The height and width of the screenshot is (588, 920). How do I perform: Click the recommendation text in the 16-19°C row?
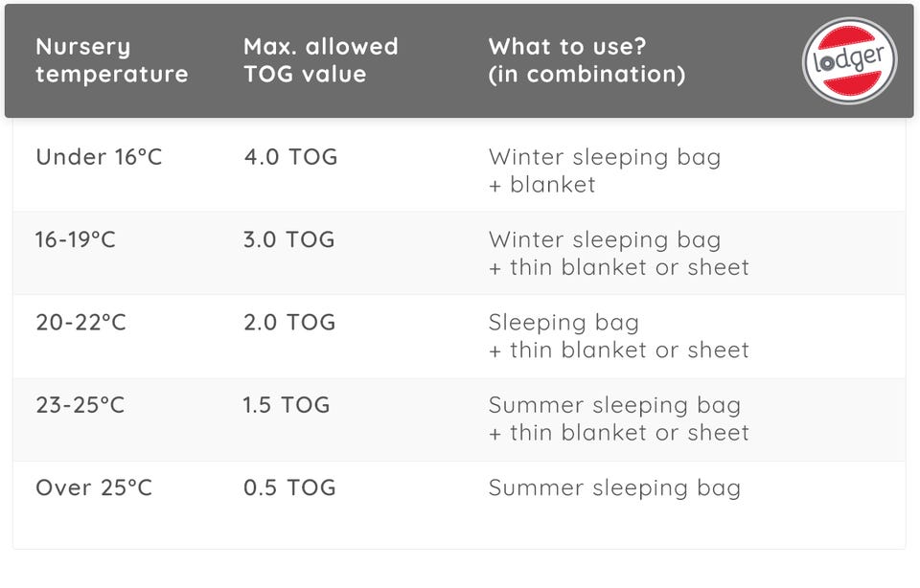(x=618, y=253)
